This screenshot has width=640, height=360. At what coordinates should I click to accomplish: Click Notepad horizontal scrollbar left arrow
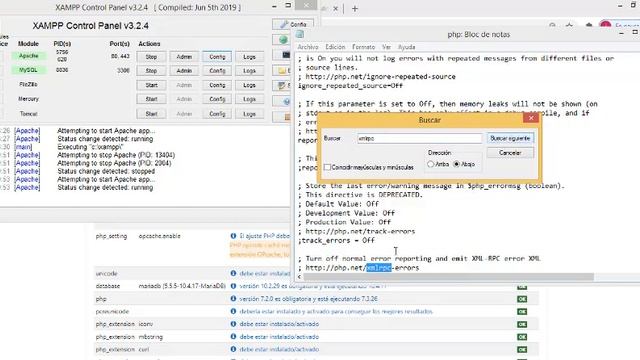tap(300, 277)
